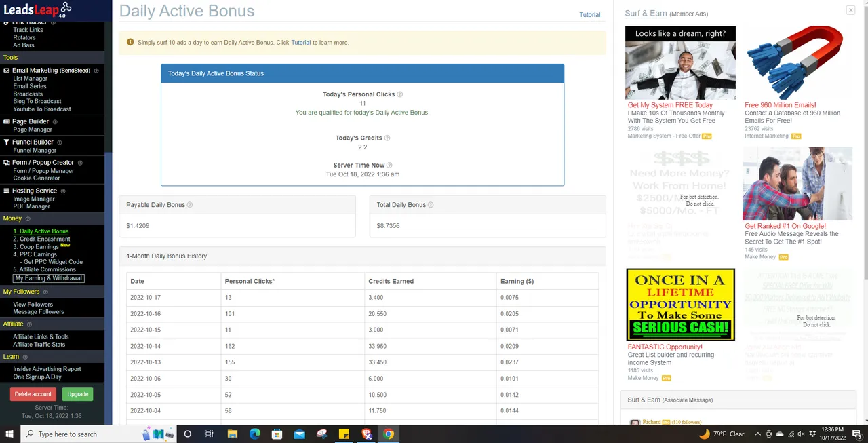868x443 pixels.
Task: Open Insider Advertising Report in sidebar
Action: [47, 369]
